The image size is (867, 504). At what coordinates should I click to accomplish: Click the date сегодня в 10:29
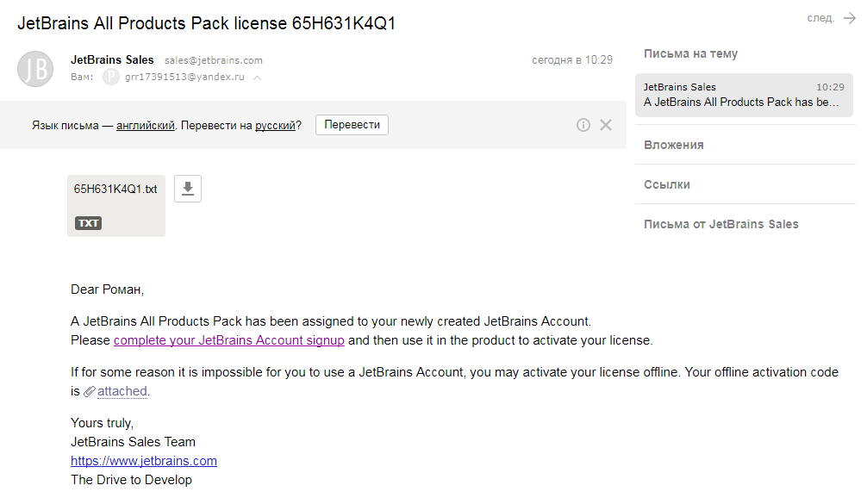[x=572, y=59]
